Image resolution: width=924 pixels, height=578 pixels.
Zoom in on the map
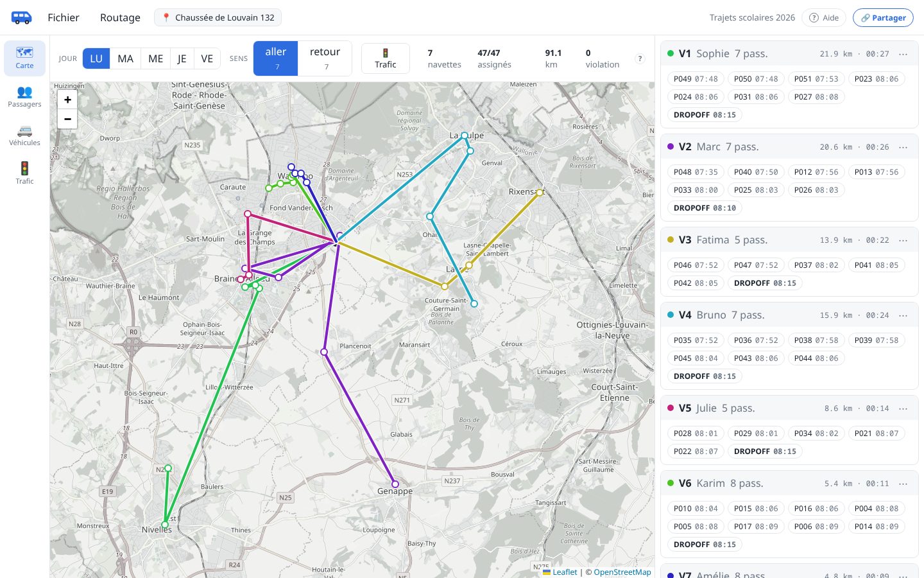tap(67, 100)
